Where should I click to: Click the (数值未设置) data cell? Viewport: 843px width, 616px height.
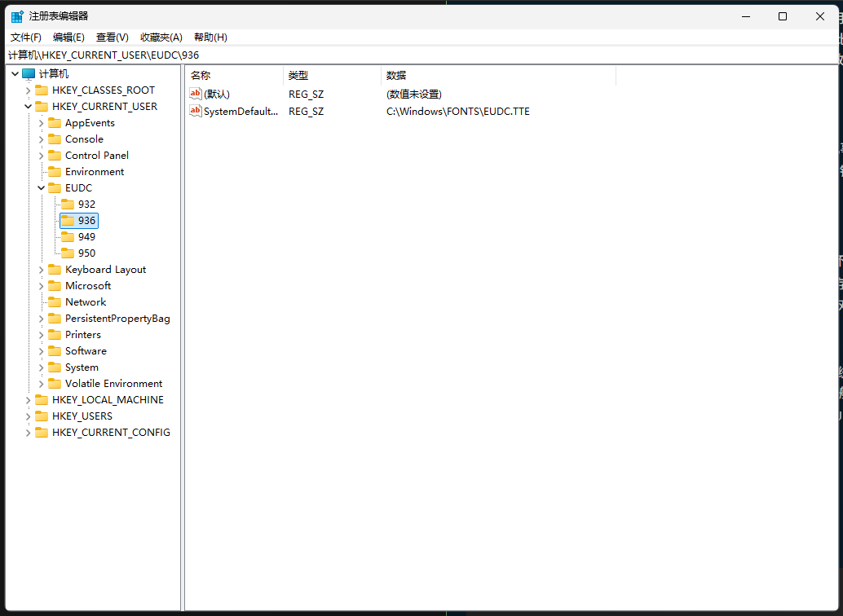pyautogui.click(x=414, y=94)
